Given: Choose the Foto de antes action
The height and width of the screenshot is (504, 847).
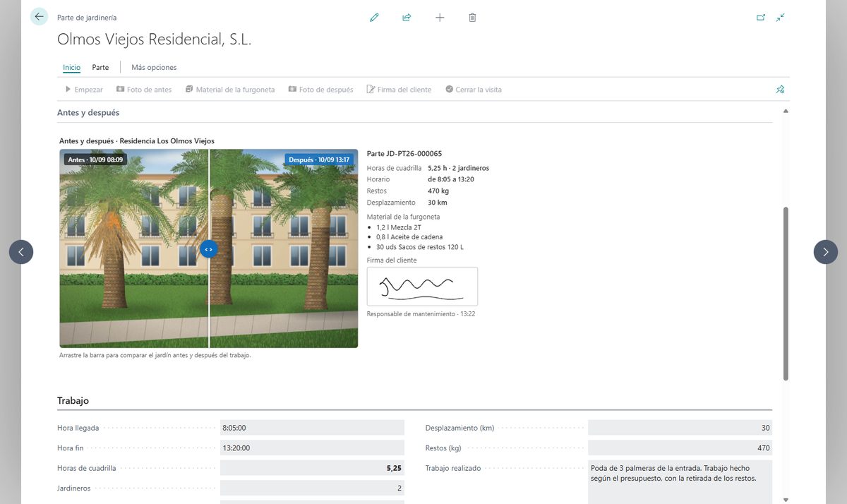Looking at the screenshot, I should [x=144, y=90].
